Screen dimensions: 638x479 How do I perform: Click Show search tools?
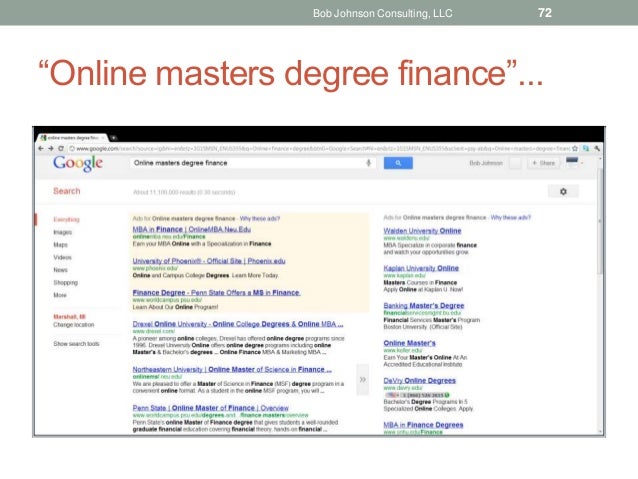tap(76, 344)
